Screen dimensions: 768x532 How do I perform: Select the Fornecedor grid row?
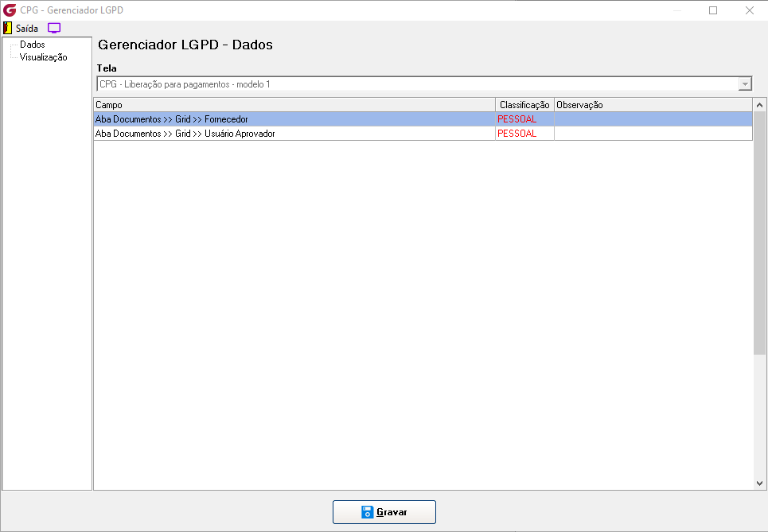click(423, 119)
